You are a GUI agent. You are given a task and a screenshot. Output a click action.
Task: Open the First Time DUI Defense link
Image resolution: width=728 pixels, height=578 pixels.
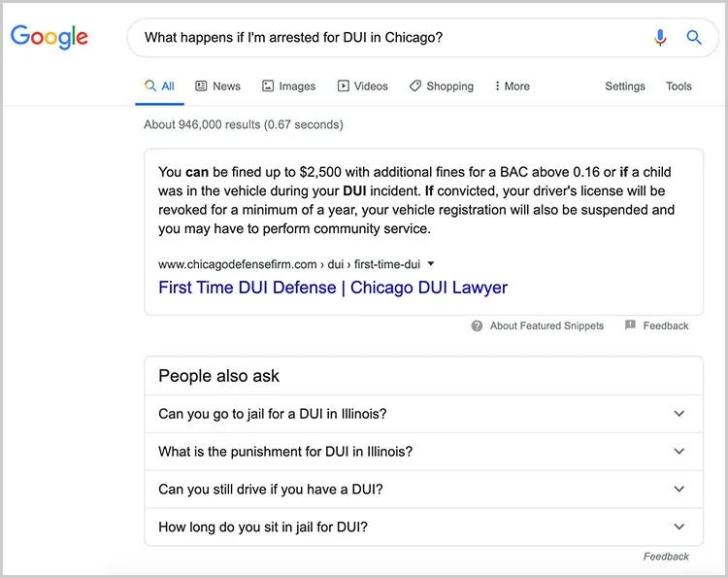[x=333, y=288]
